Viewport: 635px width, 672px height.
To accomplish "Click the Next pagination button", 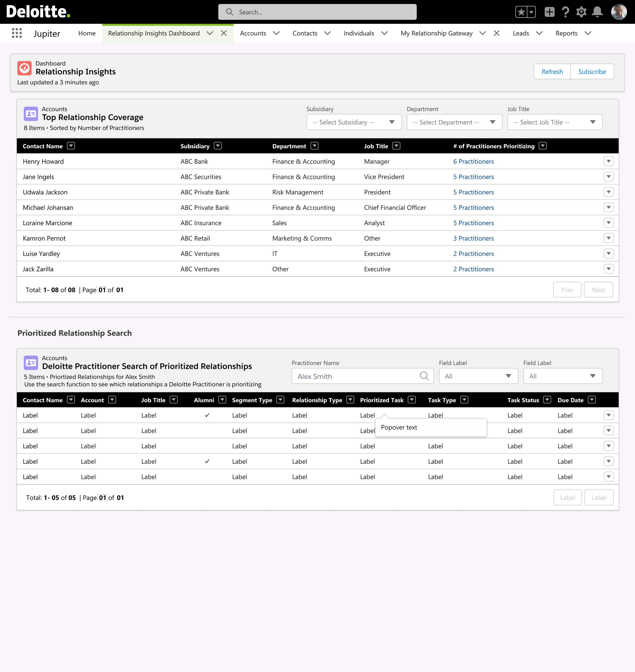I will click(598, 290).
